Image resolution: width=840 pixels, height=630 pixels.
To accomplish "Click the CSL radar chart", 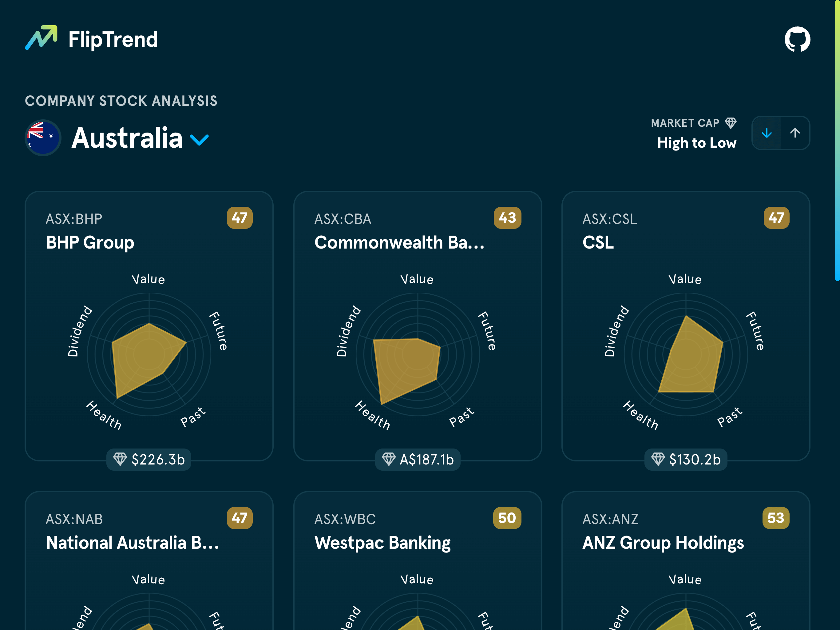I will coord(686,354).
